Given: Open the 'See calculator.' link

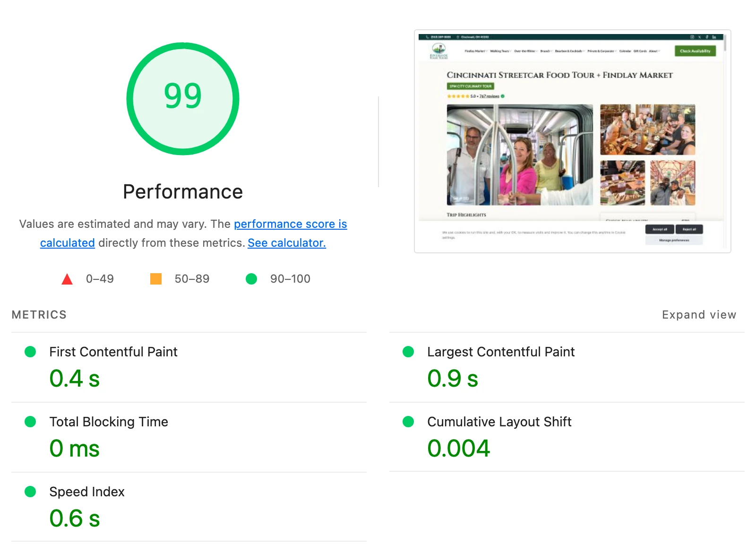Looking at the screenshot, I should [x=287, y=243].
